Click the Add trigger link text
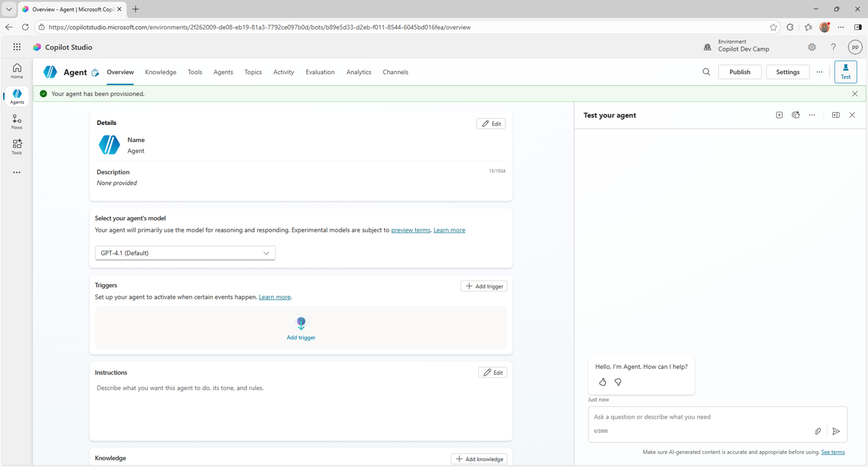Screen dimensions: 868x467 tap(301, 338)
